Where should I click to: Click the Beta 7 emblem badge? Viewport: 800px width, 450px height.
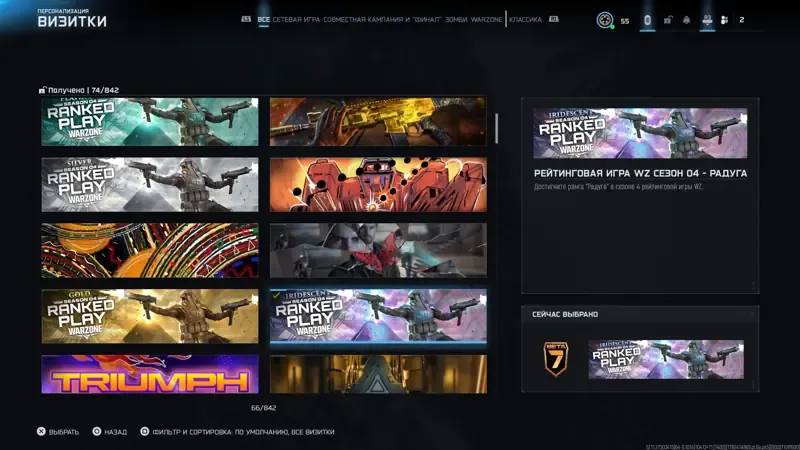click(556, 359)
